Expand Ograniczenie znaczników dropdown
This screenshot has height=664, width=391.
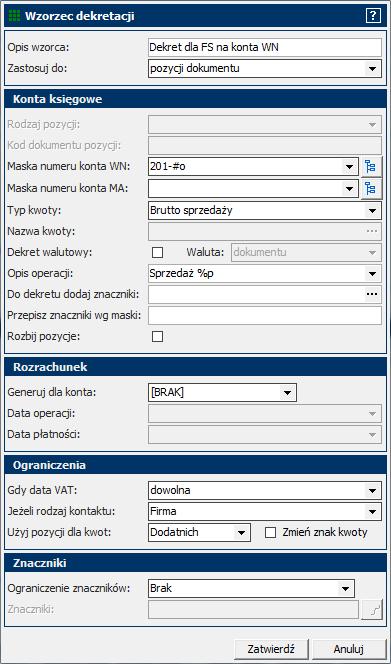click(x=346, y=589)
